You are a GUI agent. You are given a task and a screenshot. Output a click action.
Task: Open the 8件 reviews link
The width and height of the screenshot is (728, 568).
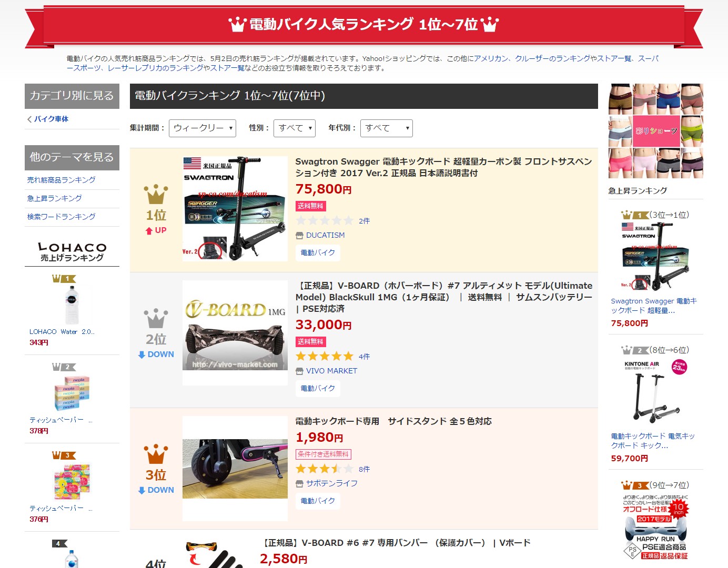point(365,470)
